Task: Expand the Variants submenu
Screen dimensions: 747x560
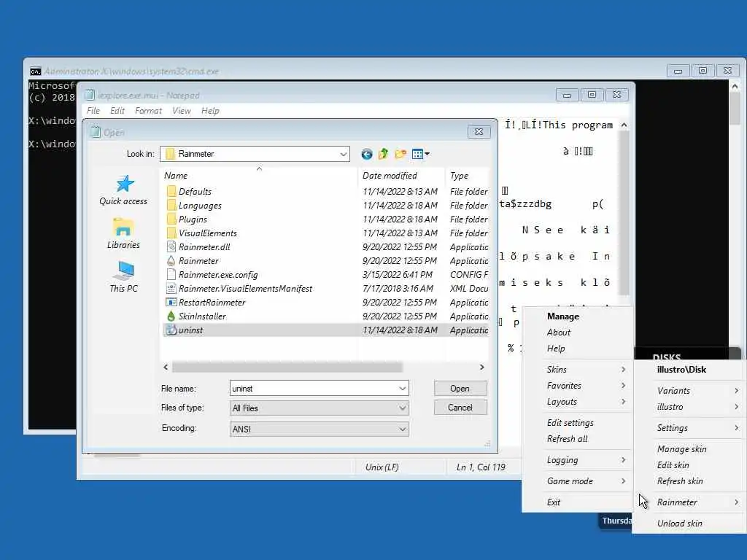Action: [x=690, y=391]
